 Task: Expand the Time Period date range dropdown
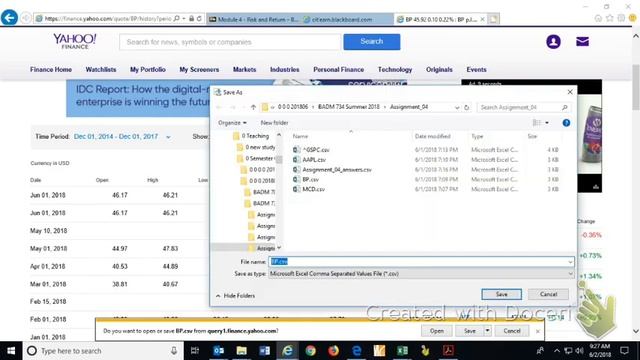(168, 137)
